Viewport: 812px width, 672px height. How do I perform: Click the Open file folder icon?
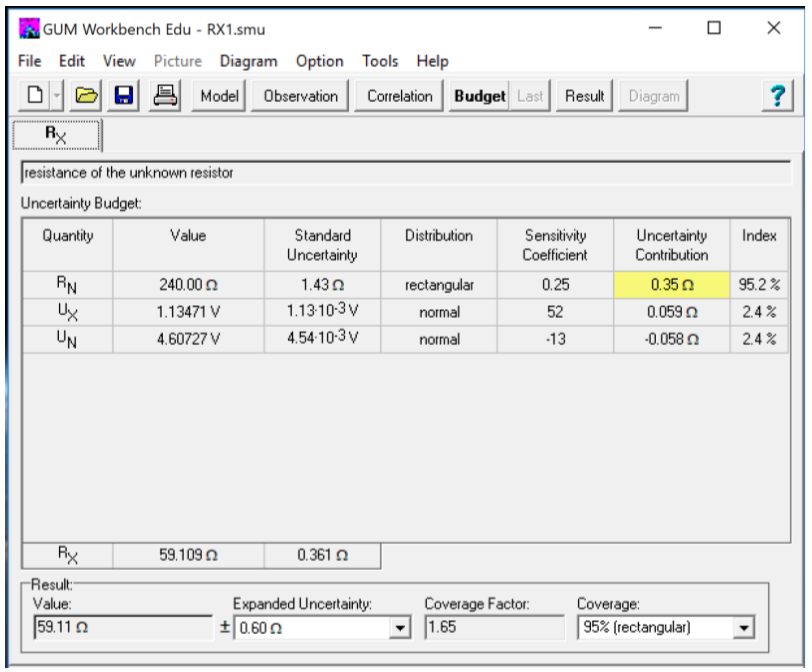[86, 95]
